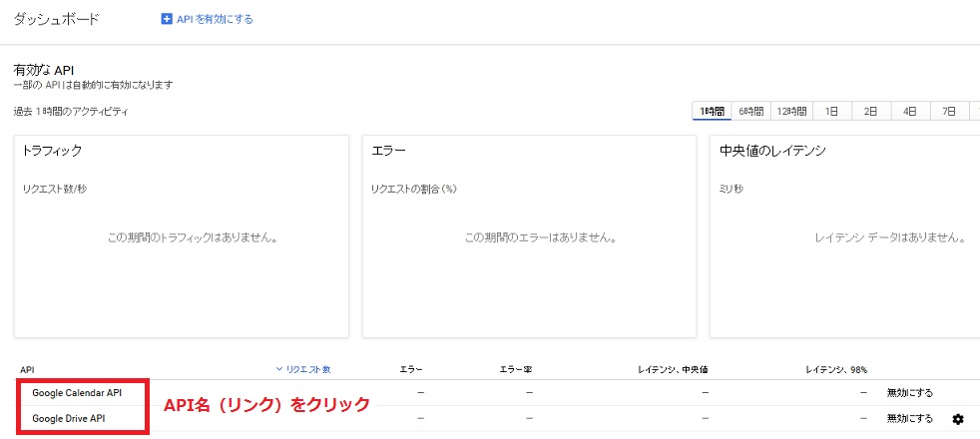This screenshot has height=439, width=980.
Task: Switch to the 4日 time range
Action: coord(909,112)
